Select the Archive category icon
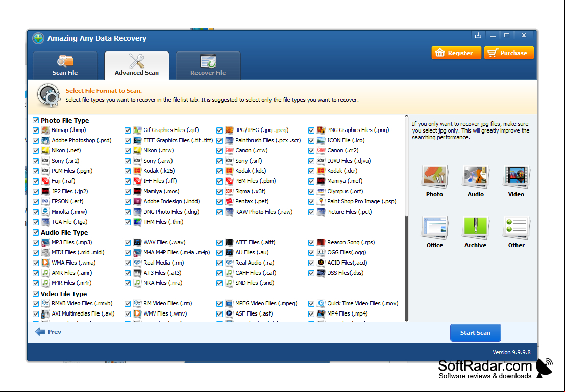This screenshot has width=565, height=392. [475, 227]
